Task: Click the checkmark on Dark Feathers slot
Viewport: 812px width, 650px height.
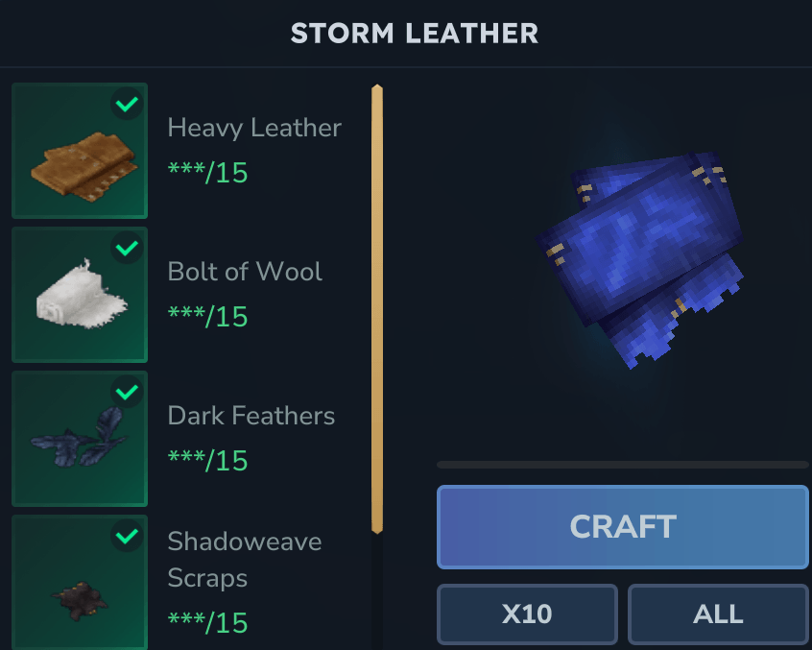Action: point(127,392)
